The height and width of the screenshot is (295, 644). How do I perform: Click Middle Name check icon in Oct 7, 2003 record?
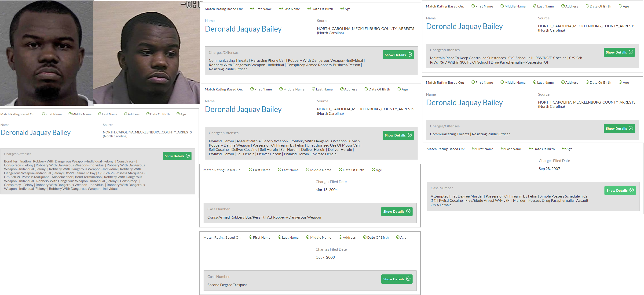[x=307, y=237]
